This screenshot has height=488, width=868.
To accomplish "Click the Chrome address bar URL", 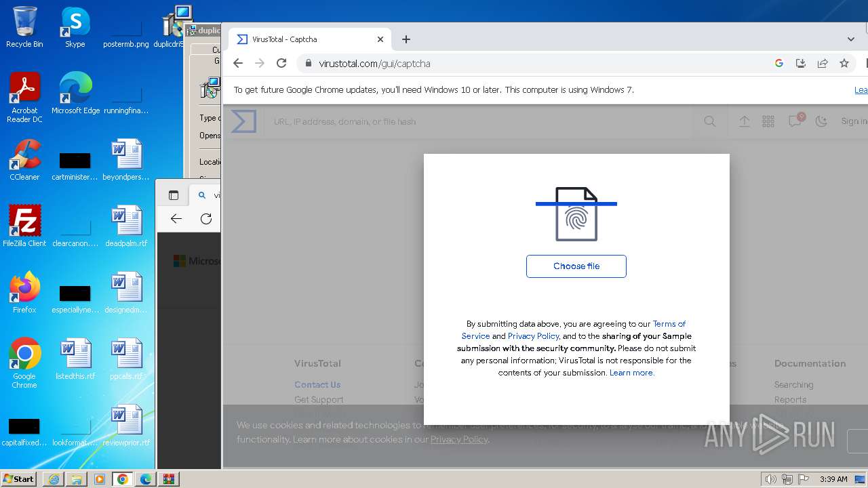I will tap(374, 64).
